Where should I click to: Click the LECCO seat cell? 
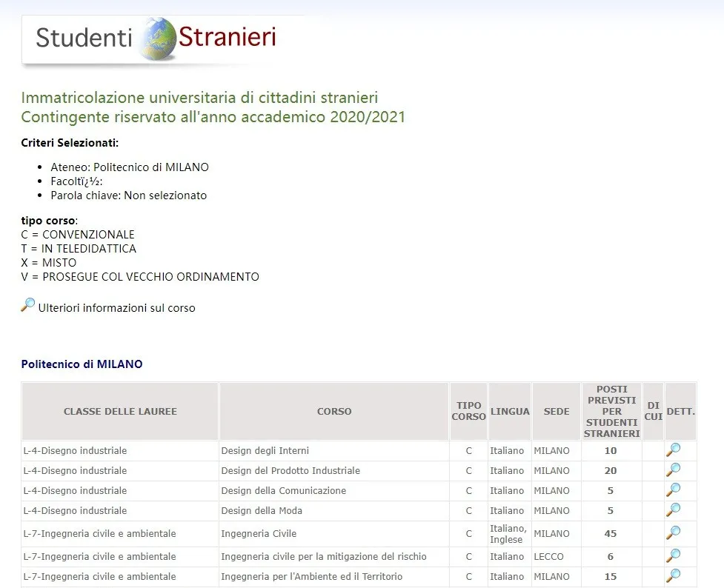548,557
